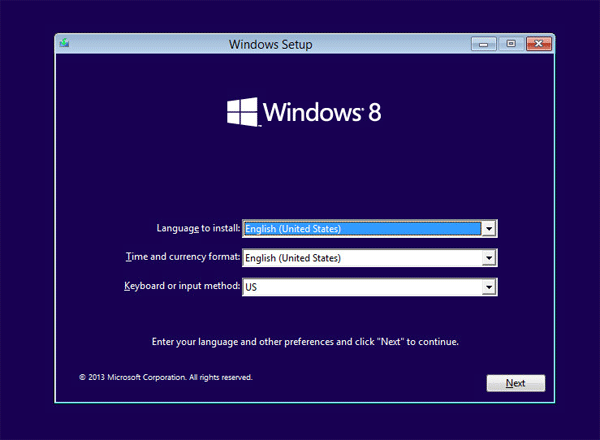Minimize the Windows Setup window

(x=483, y=44)
